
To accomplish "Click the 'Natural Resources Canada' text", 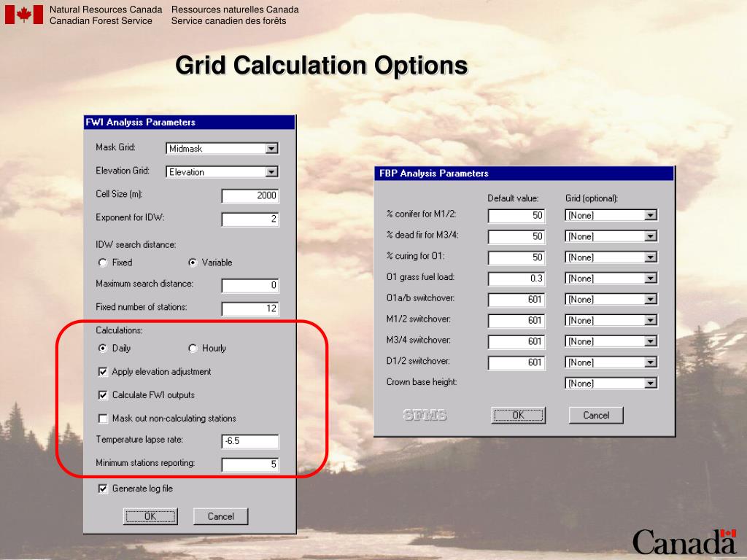I will point(106,9).
